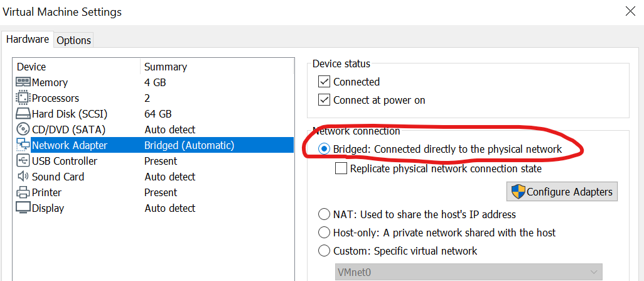
Task: Click the CD/DVD (SATA) disc icon
Action: tap(23, 129)
